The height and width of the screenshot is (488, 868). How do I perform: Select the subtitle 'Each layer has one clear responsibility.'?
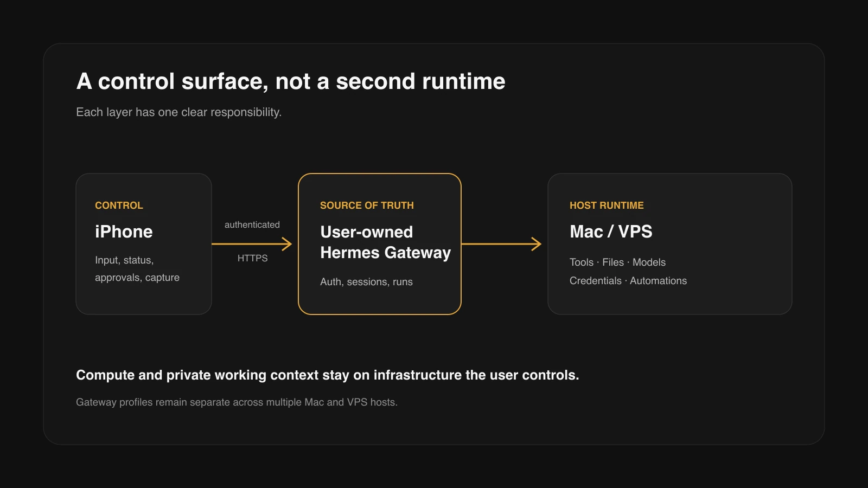pyautogui.click(x=178, y=112)
